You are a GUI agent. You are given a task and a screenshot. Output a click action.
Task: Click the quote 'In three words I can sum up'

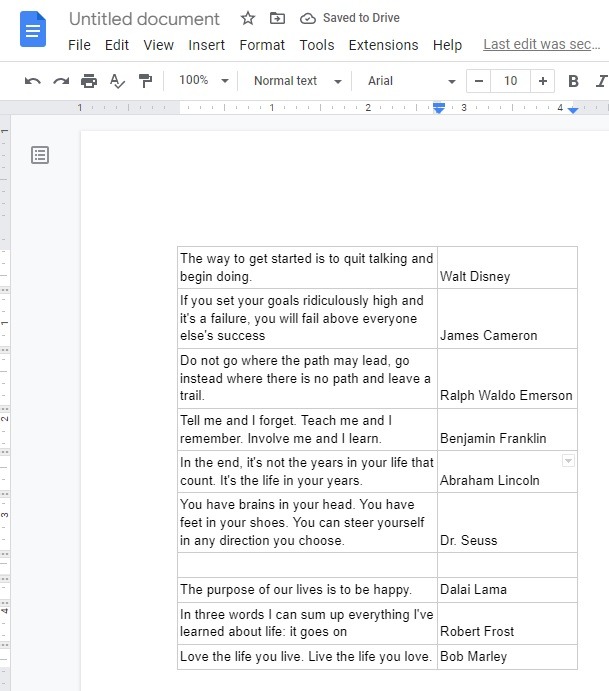click(x=306, y=623)
